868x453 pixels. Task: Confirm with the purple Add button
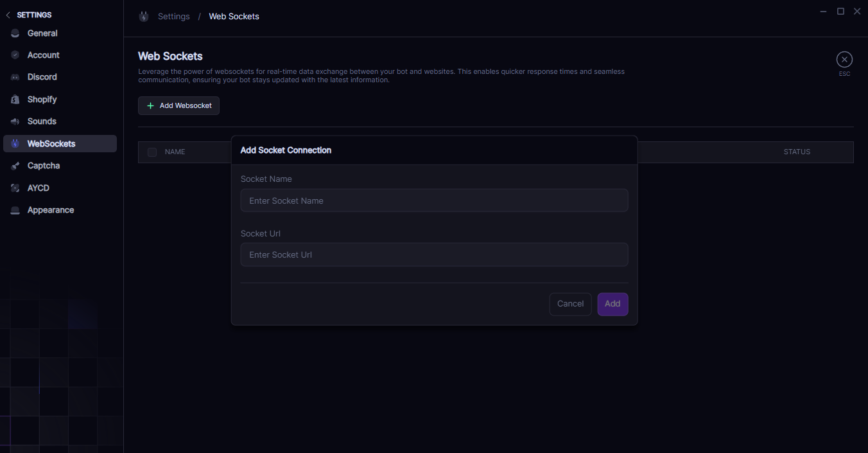click(x=612, y=304)
